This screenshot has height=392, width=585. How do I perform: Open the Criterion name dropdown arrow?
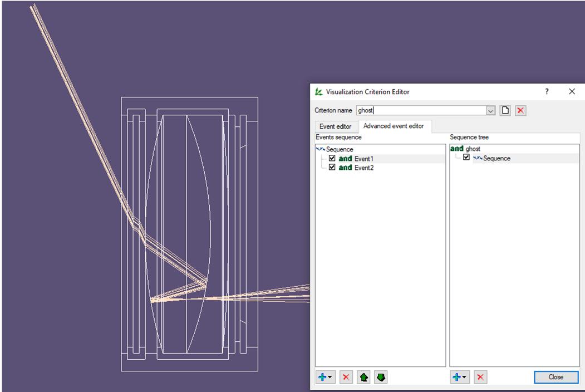[x=490, y=110]
